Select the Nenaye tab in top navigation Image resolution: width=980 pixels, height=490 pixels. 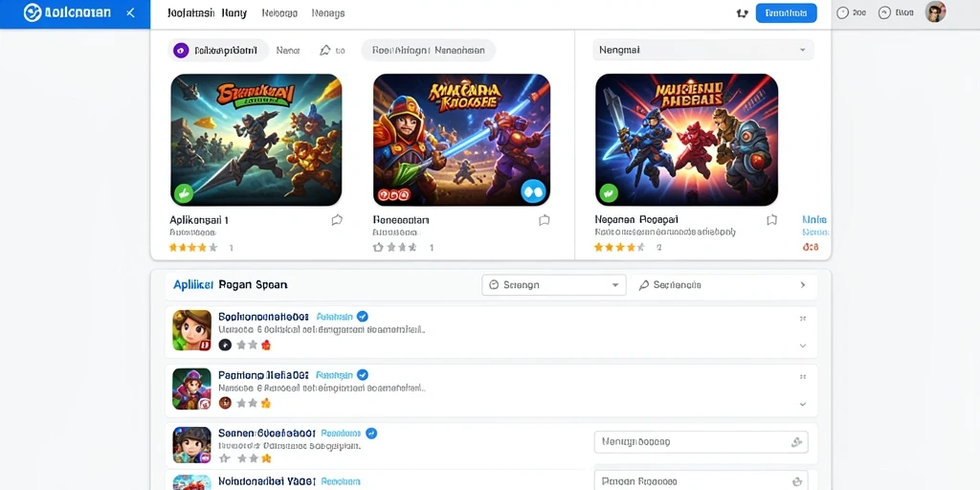point(327,13)
